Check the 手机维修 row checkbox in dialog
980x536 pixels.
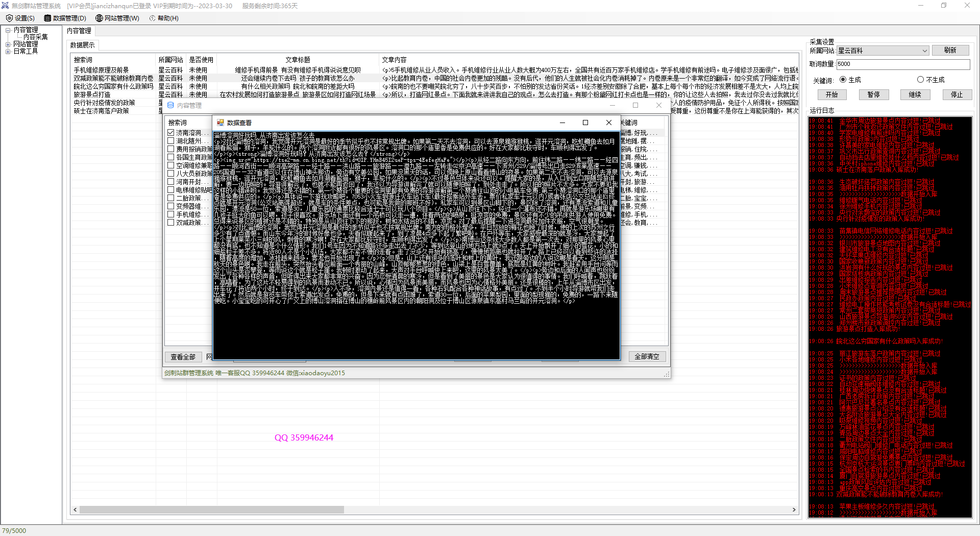pos(171,214)
